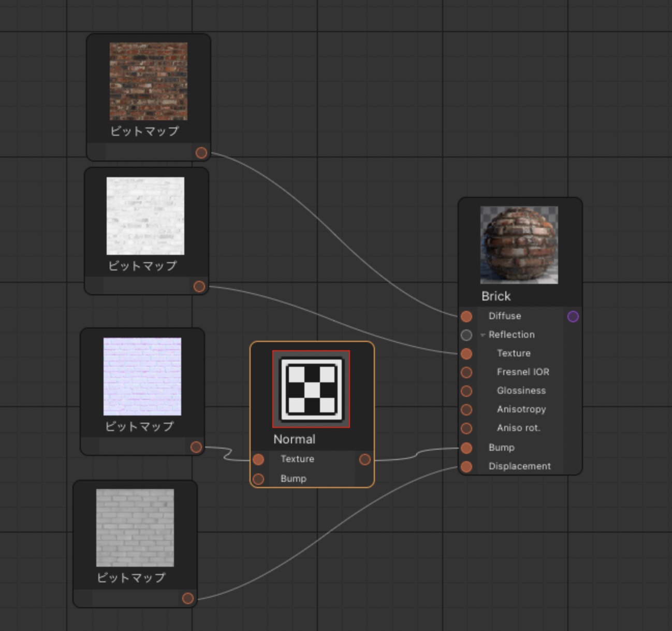Screen dimensions: 672x631
Task: Select the white specular bitmap thumbnail
Action: point(145,216)
